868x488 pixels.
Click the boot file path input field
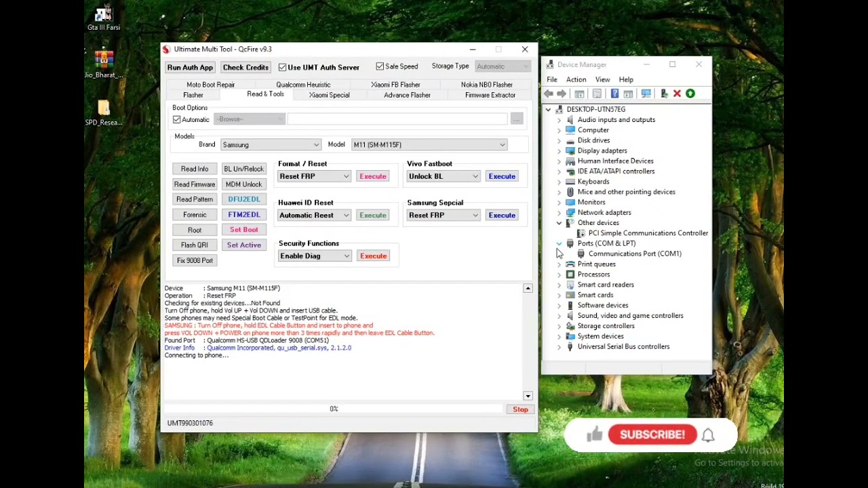pos(397,119)
